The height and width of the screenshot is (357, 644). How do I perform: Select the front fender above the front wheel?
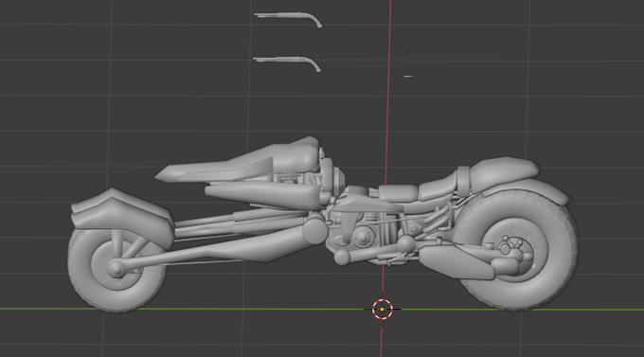click(122, 219)
